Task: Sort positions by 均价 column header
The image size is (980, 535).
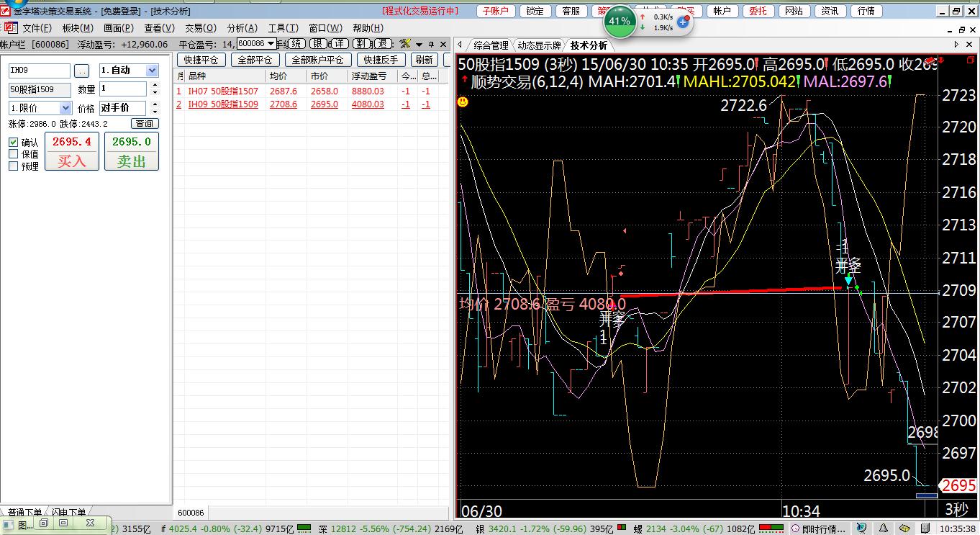Action: (x=287, y=76)
